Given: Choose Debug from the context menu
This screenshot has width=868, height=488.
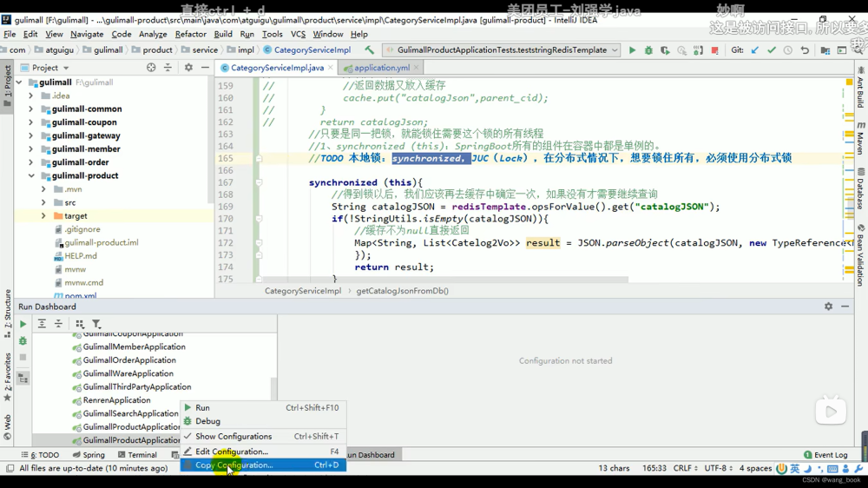Looking at the screenshot, I should pos(263,421).
